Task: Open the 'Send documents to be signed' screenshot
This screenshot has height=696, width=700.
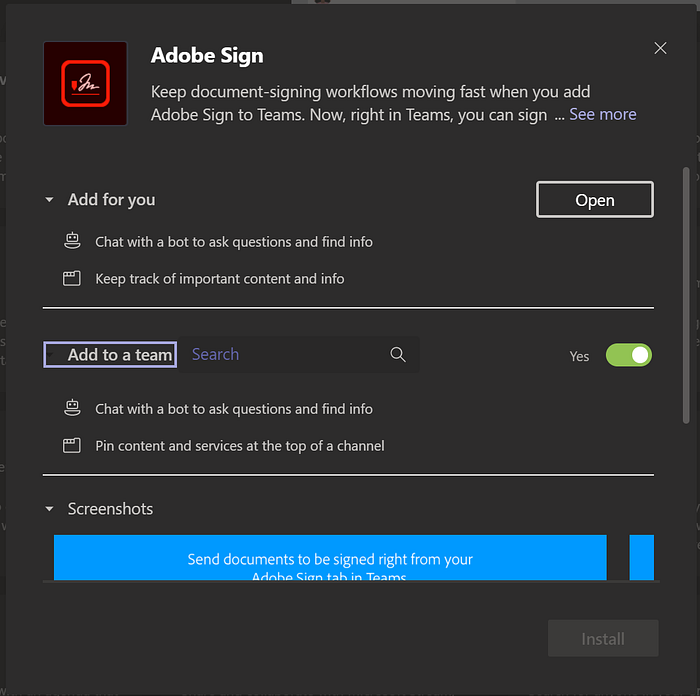Action: (330, 557)
